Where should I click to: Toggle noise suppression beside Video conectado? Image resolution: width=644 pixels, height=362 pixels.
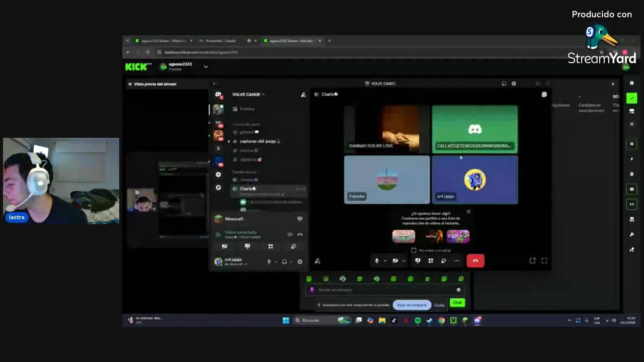(x=290, y=234)
